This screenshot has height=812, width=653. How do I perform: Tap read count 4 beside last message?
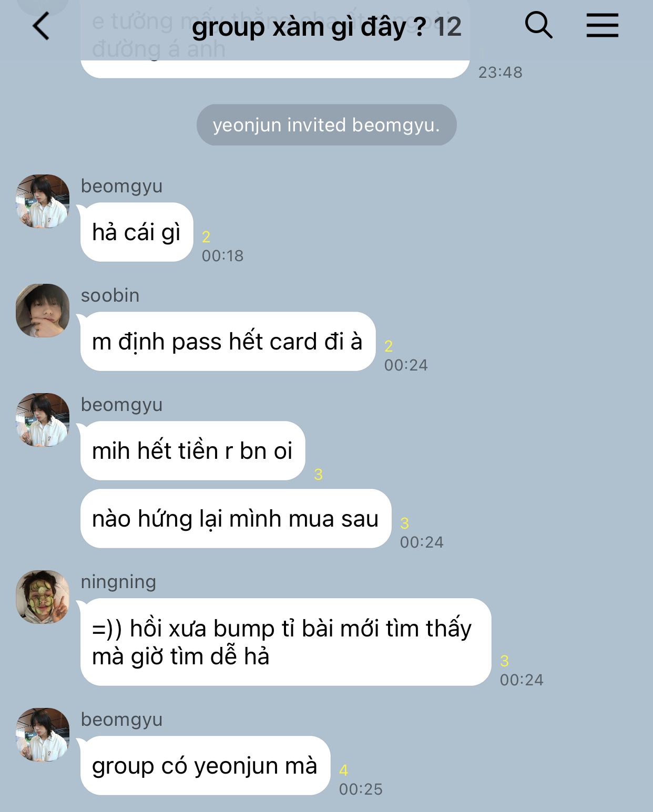[343, 770]
